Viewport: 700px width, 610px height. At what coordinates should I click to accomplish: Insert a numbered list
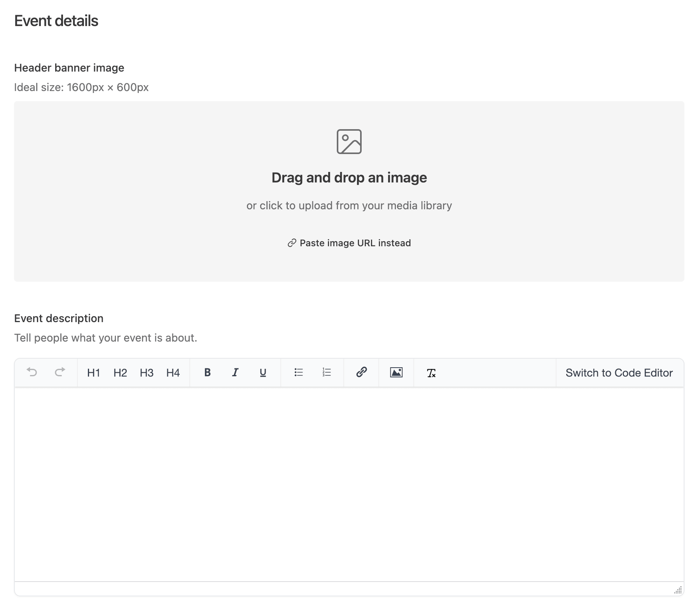pos(327,373)
